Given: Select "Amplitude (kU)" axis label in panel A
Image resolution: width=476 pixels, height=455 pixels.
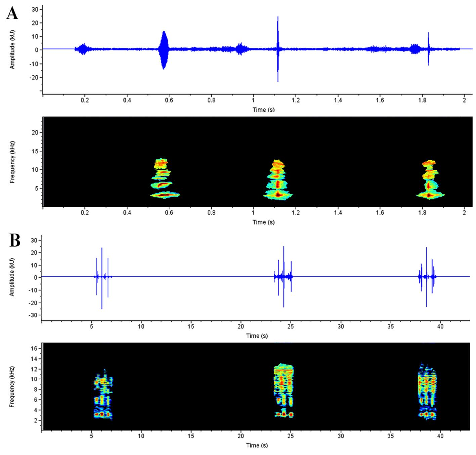Looking at the screenshot, I should (12, 49).
